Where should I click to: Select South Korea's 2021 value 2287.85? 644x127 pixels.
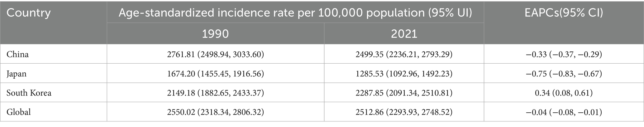tap(370, 93)
